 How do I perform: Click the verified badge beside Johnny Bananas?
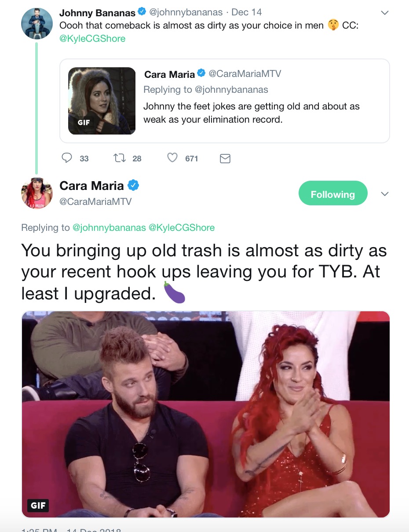[x=142, y=12]
